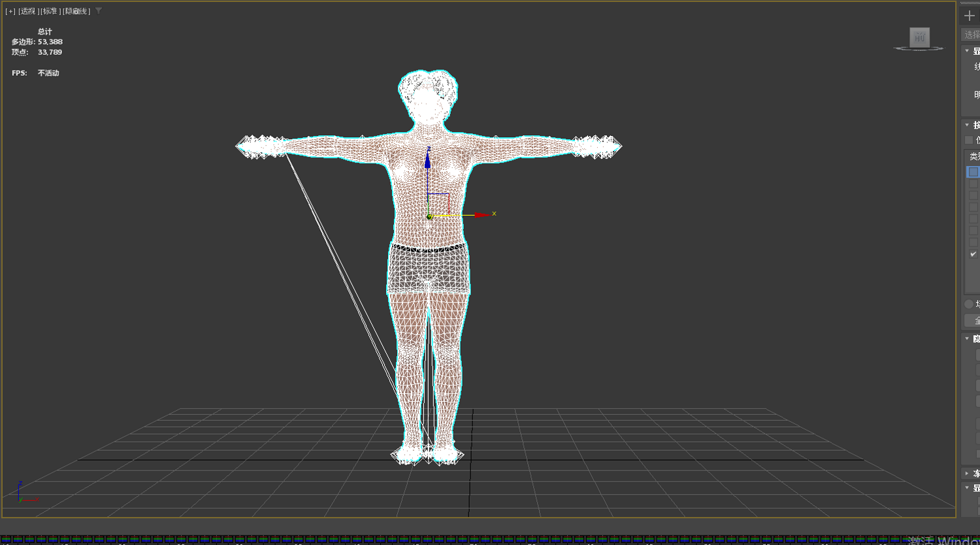Image resolution: width=980 pixels, height=545 pixels.
Task: Click the gizmo's yellow center pivot
Action: 429,216
